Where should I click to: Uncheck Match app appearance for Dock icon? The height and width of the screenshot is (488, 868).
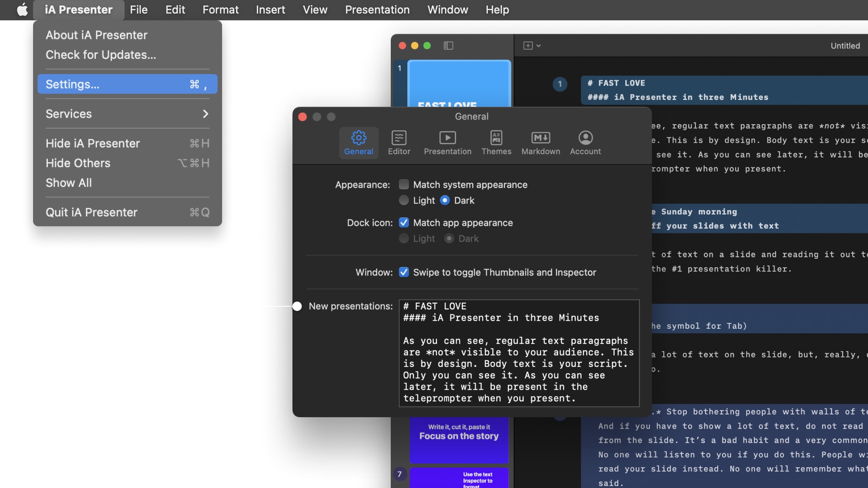tap(404, 222)
